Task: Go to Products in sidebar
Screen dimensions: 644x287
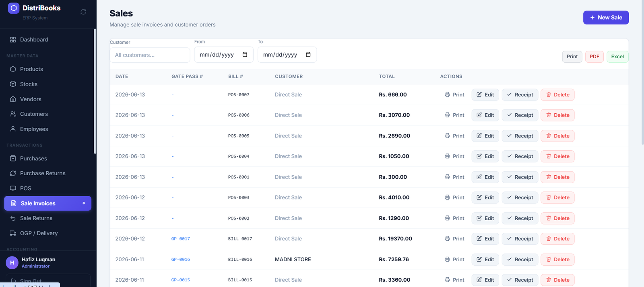Action: [x=47, y=69]
